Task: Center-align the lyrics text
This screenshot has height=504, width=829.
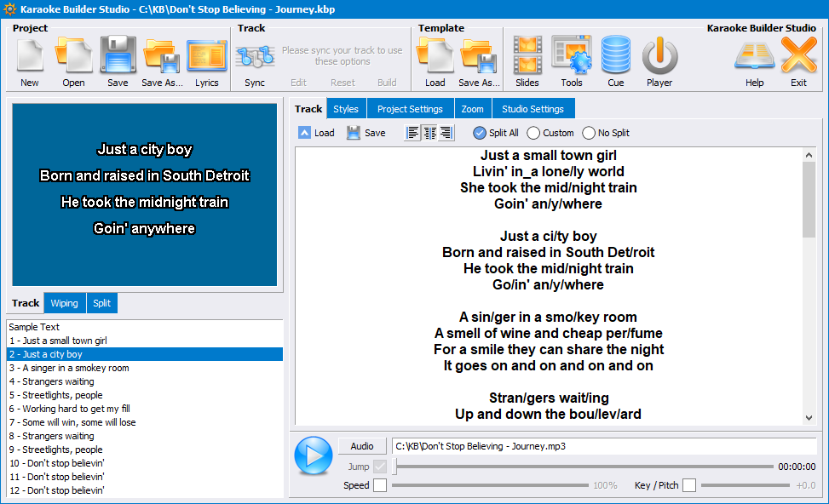Action: [429, 133]
